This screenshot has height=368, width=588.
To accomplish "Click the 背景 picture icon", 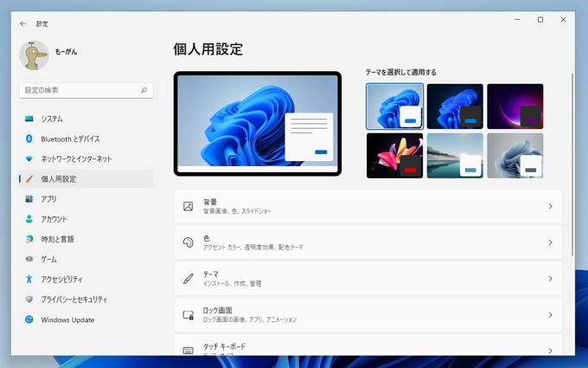I will coord(188,206).
